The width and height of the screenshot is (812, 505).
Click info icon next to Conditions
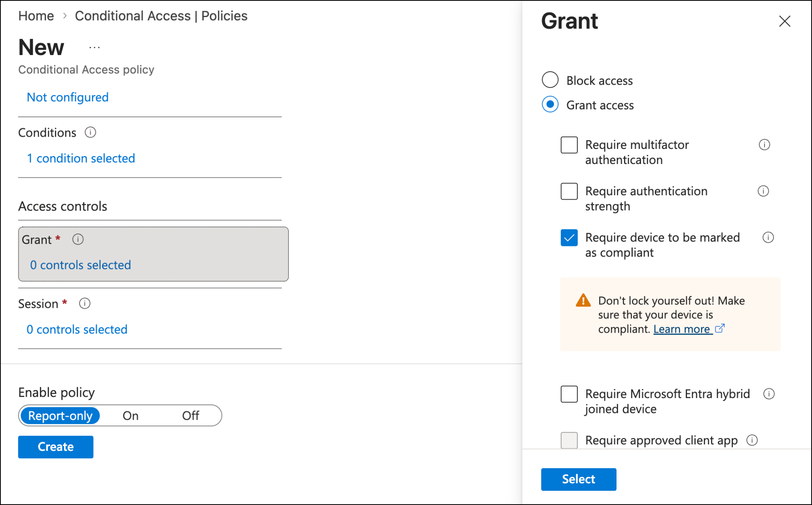pyautogui.click(x=90, y=132)
